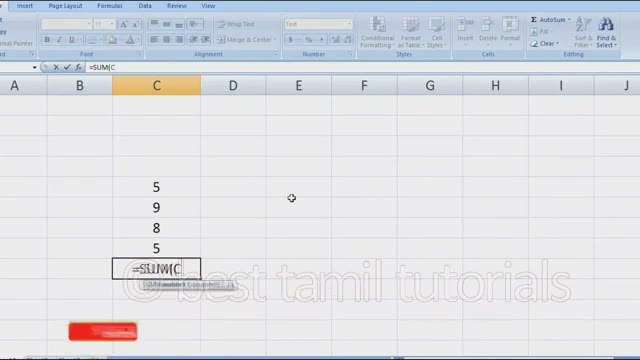Open the Font name combo box
The image size is (640, 360).
pos(67,24)
